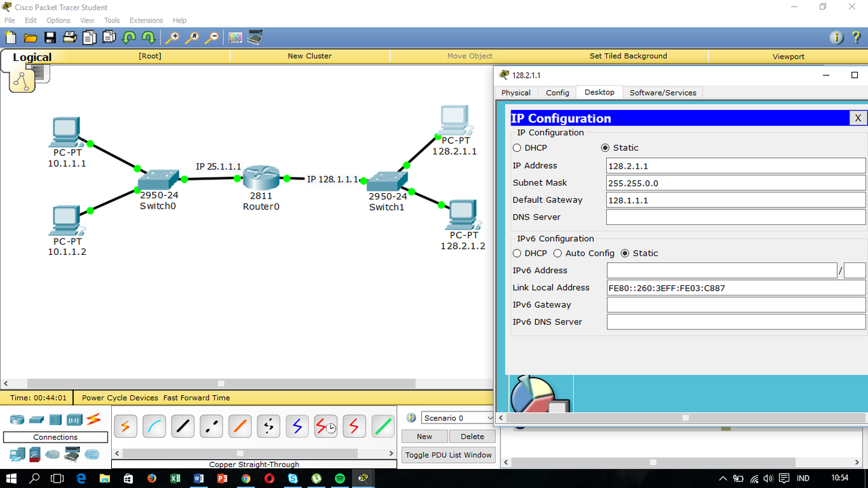Switch to the Config tab
Image resolution: width=868 pixels, height=488 pixels.
557,93
